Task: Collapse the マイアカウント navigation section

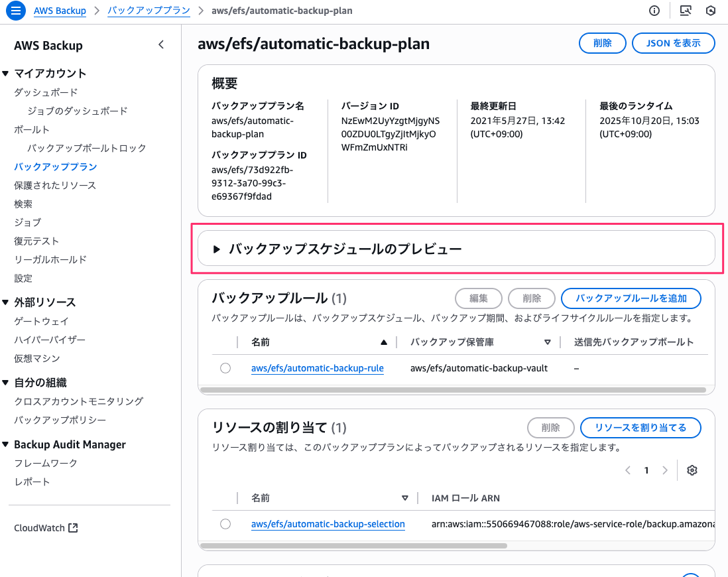Action: (x=6, y=74)
